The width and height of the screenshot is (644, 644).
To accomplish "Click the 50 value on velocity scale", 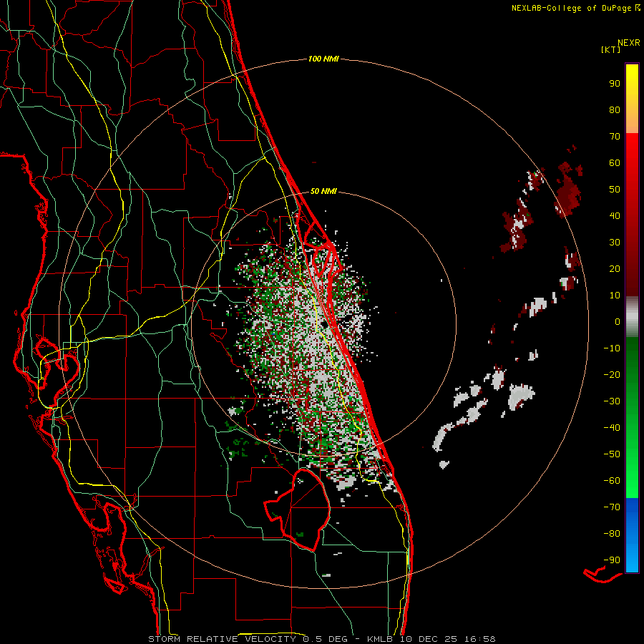I will 615,190.
